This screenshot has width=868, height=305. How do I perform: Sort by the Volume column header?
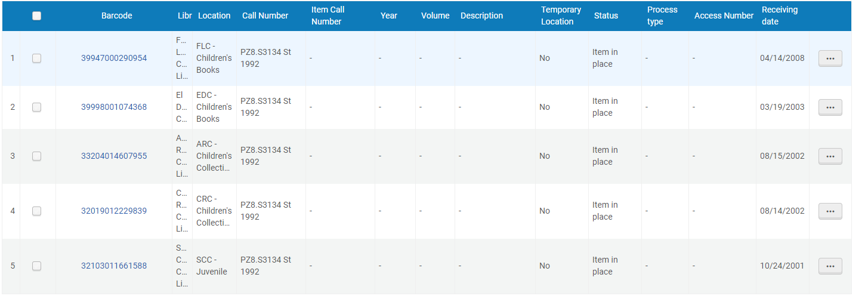435,16
